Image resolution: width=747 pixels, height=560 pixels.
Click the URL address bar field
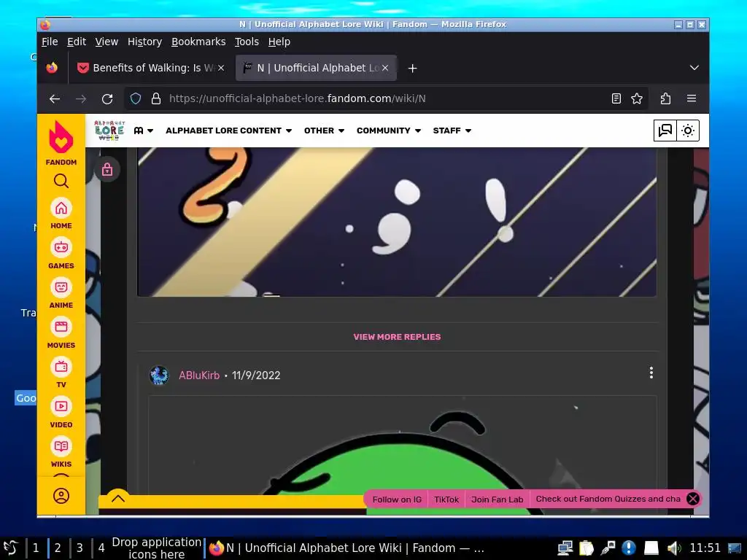tap(386, 98)
